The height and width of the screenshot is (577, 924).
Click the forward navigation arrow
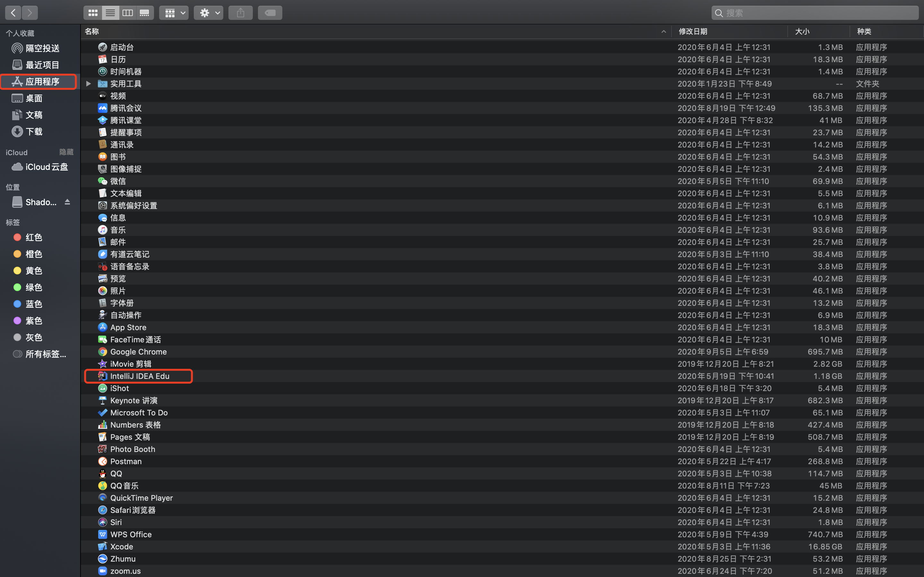tap(30, 13)
